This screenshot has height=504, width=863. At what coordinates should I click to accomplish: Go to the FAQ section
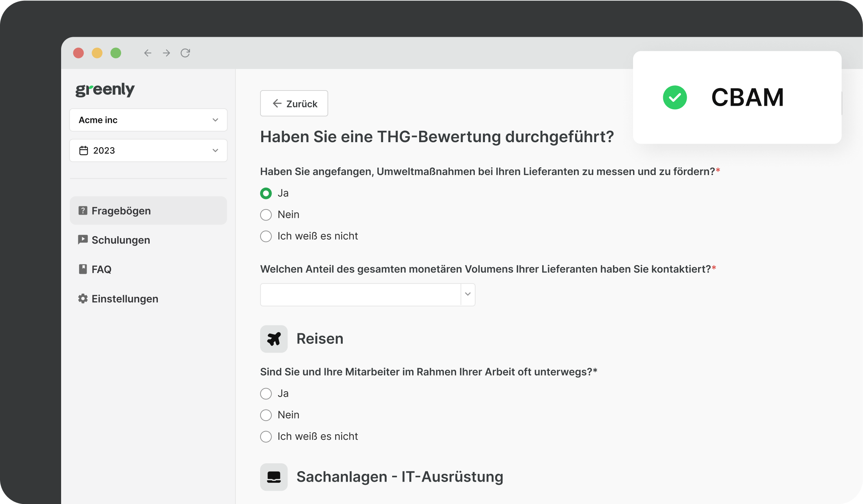[101, 269]
